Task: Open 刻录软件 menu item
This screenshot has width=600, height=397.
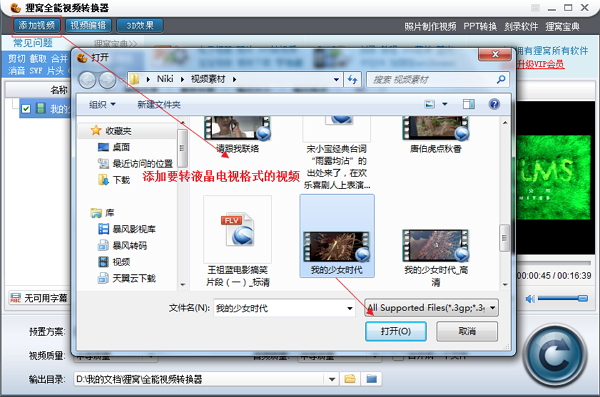Action: pyautogui.click(x=521, y=26)
